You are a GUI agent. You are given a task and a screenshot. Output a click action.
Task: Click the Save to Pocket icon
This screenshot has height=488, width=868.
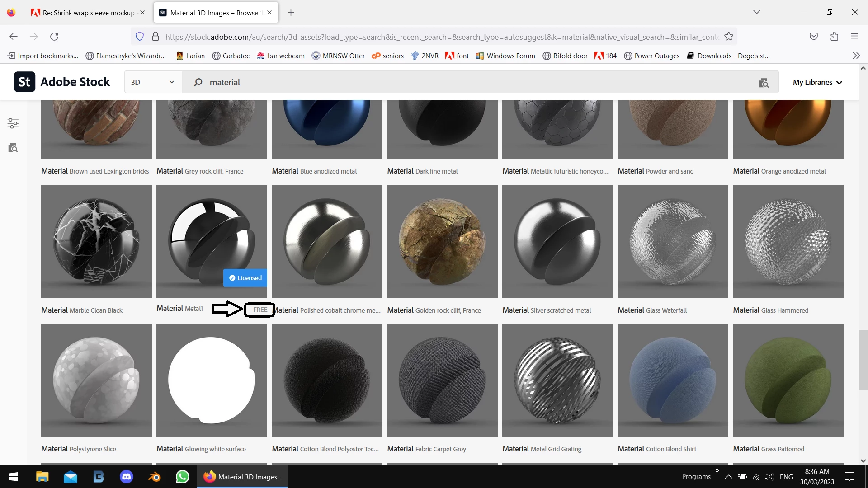(x=814, y=37)
